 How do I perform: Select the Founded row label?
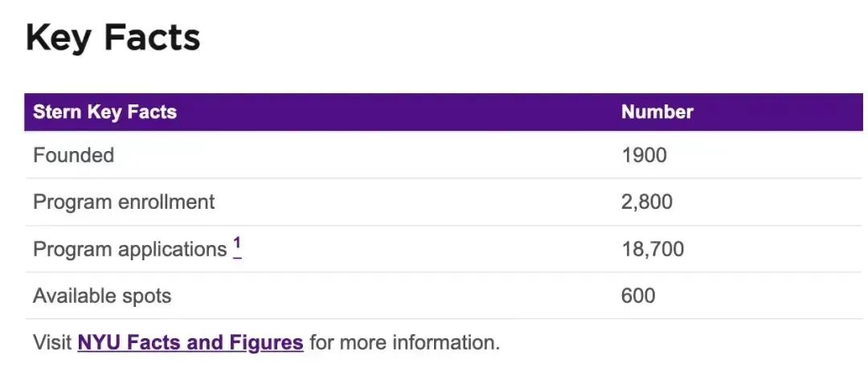74,155
